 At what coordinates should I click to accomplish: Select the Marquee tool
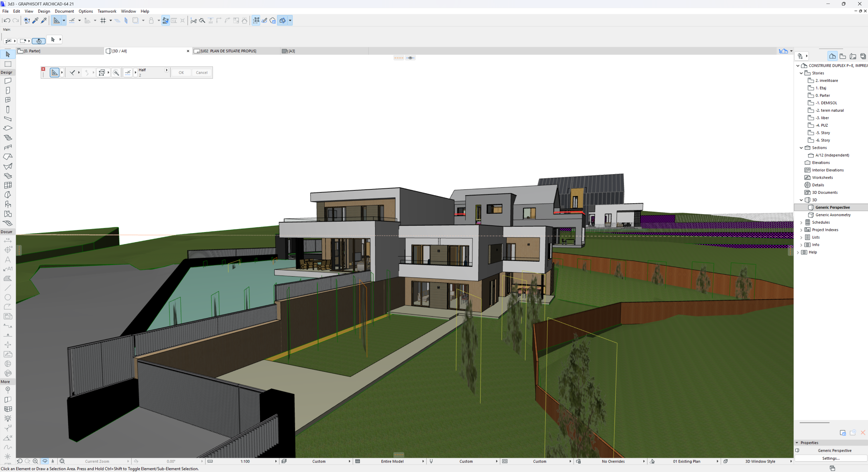tap(8, 64)
